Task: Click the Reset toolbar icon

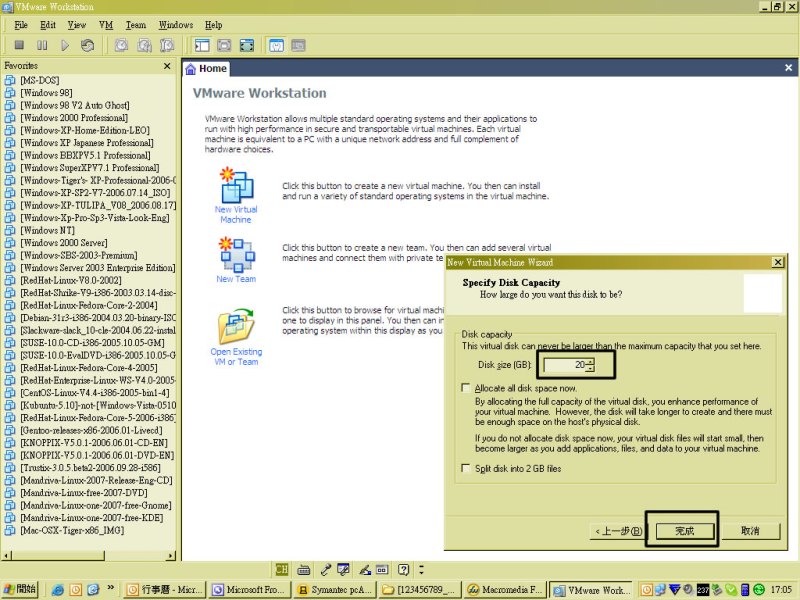Action: pos(87,45)
